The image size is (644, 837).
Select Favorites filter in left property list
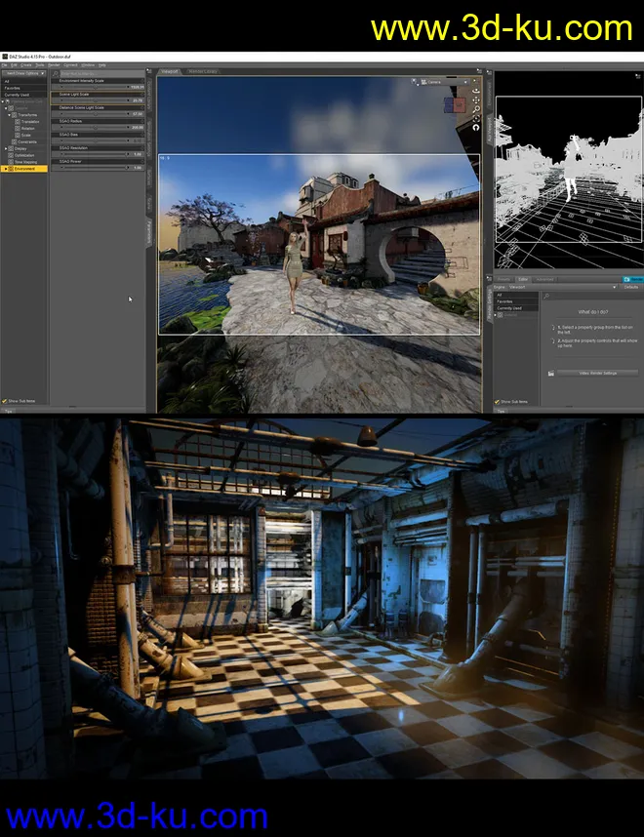(x=24, y=88)
